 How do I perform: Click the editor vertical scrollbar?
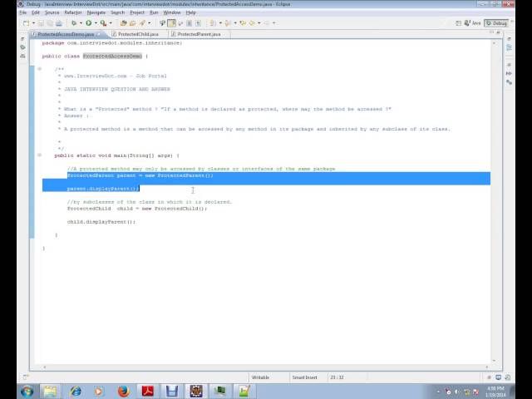pyautogui.click(x=494, y=202)
